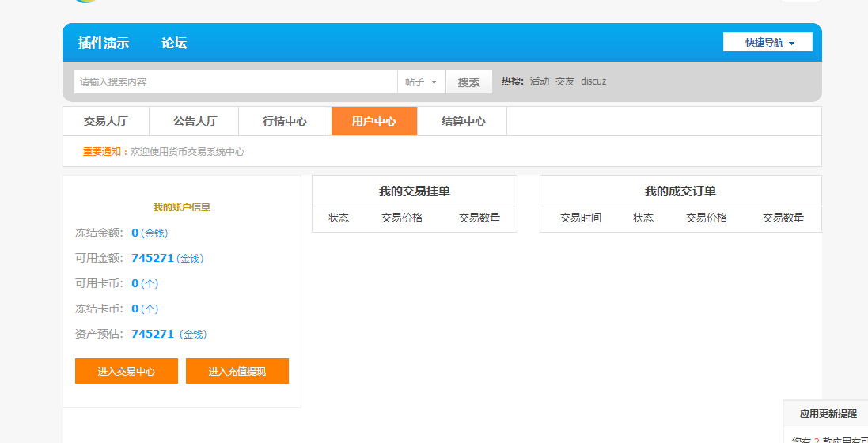Click hot search link 活动

click(x=539, y=81)
